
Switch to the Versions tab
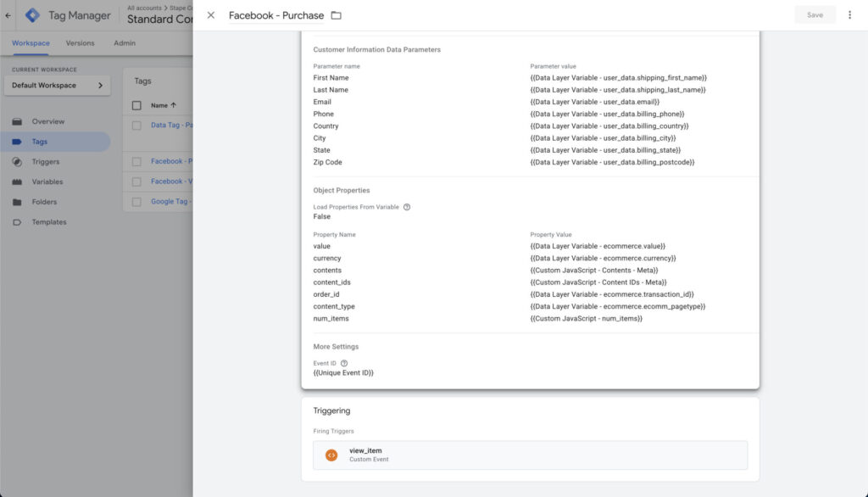pyautogui.click(x=81, y=43)
